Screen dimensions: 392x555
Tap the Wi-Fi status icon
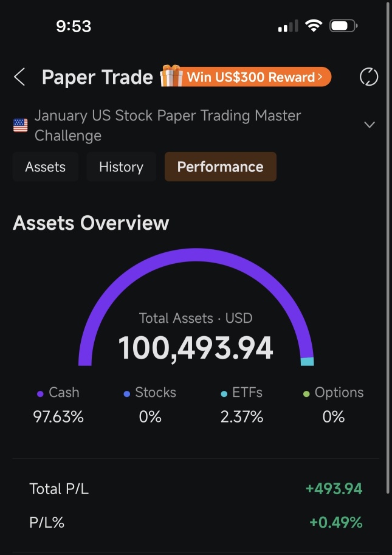[x=314, y=26]
